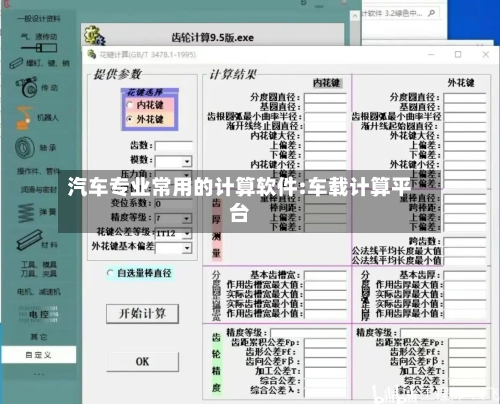Click the 基本齿厚 result field

(x=465, y=275)
